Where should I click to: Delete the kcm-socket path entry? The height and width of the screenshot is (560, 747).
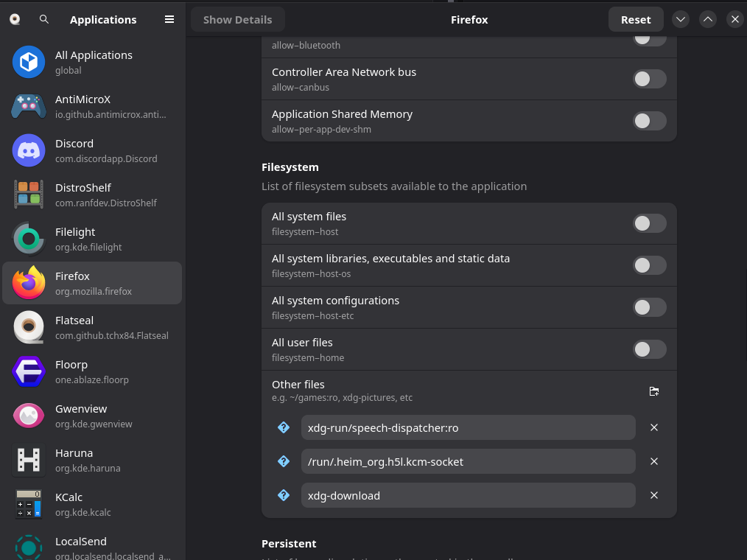653,461
